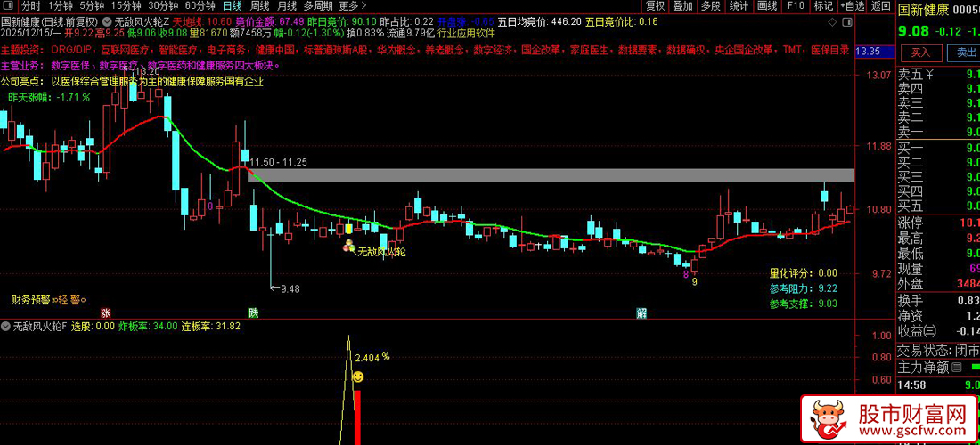Screen dimensions: 980x445
Task: Click the 13.20 high price marker
Action: click(148, 72)
